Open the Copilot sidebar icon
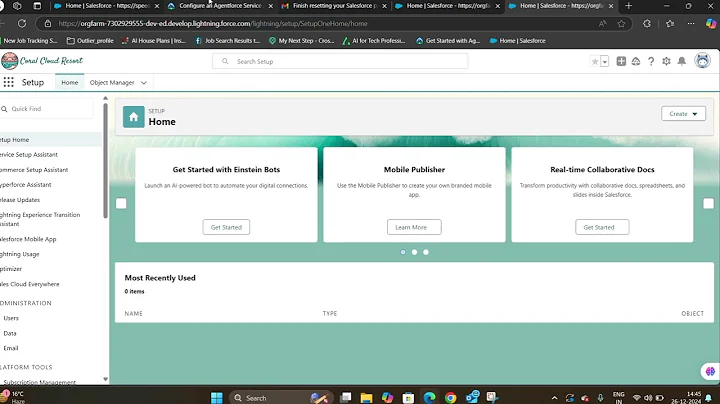This screenshot has width=720, height=404. pyautogui.click(x=711, y=23)
